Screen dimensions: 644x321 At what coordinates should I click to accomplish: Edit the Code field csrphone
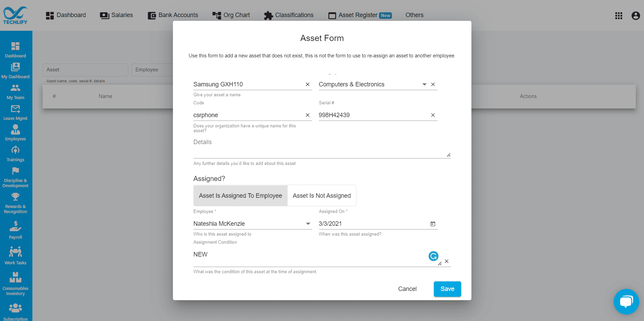click(x=248, y=115)
